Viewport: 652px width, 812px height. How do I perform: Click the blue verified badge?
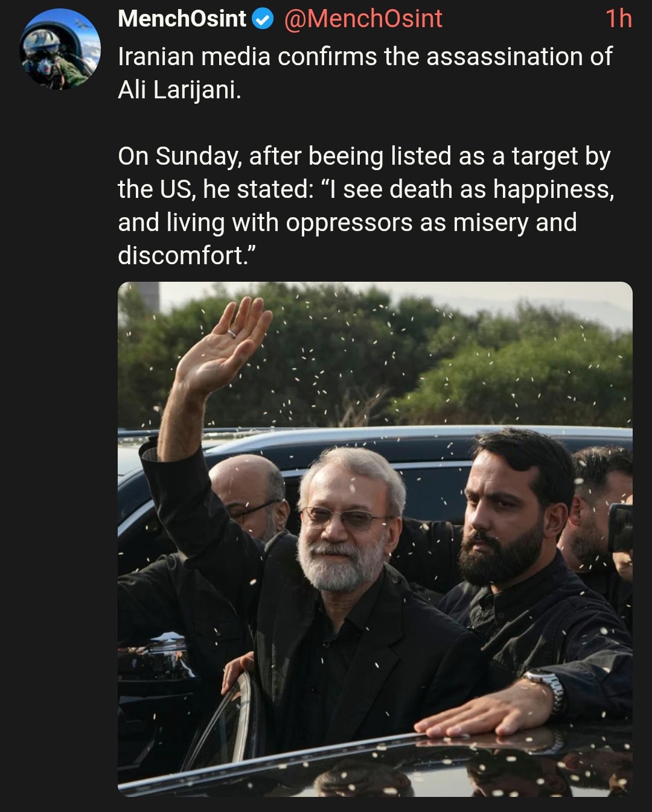pos(263,20)
